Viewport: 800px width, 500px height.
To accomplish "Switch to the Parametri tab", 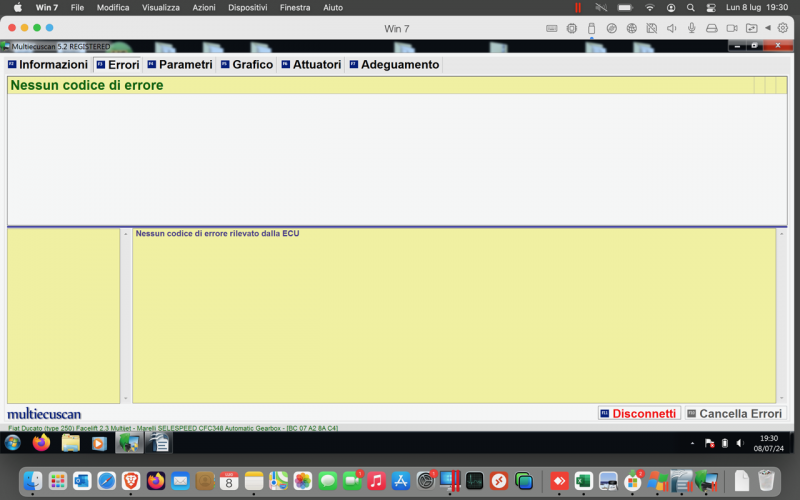I will pyautogui.click(x=180, y=64).
